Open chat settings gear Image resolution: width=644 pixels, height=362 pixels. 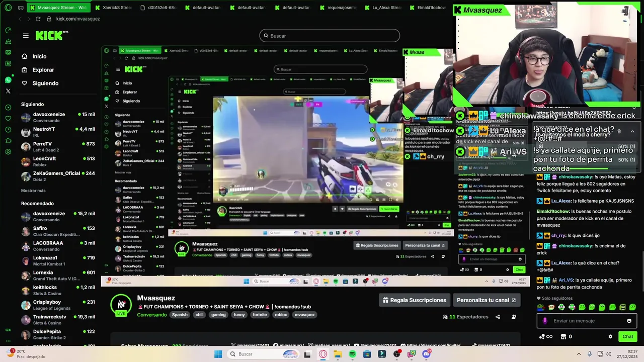[x=610, y=336]
